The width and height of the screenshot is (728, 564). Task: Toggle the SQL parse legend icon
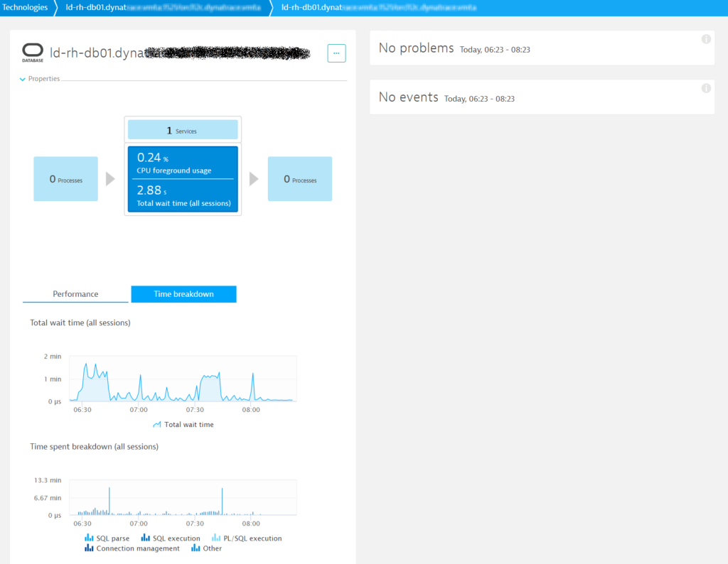click(89, 538)
